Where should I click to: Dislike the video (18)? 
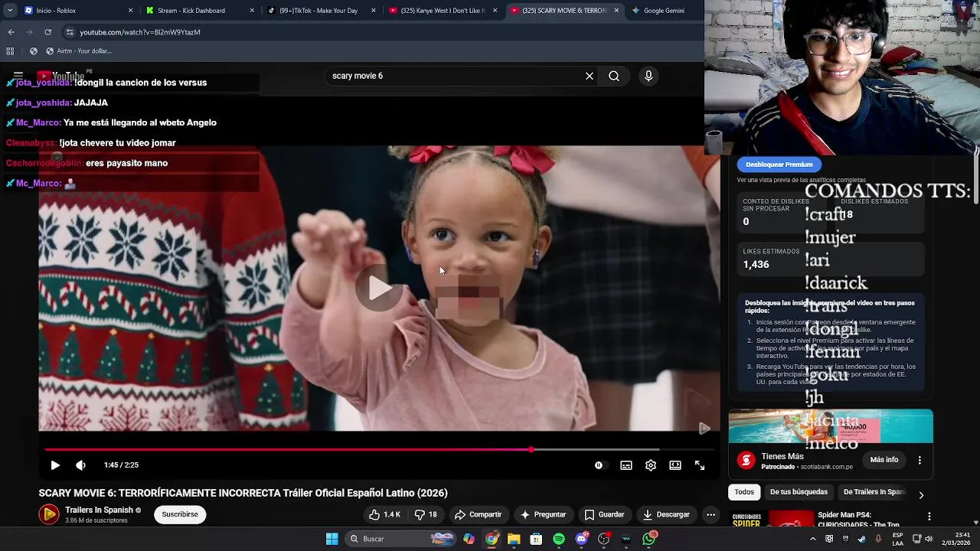click(x=426, y=514)
